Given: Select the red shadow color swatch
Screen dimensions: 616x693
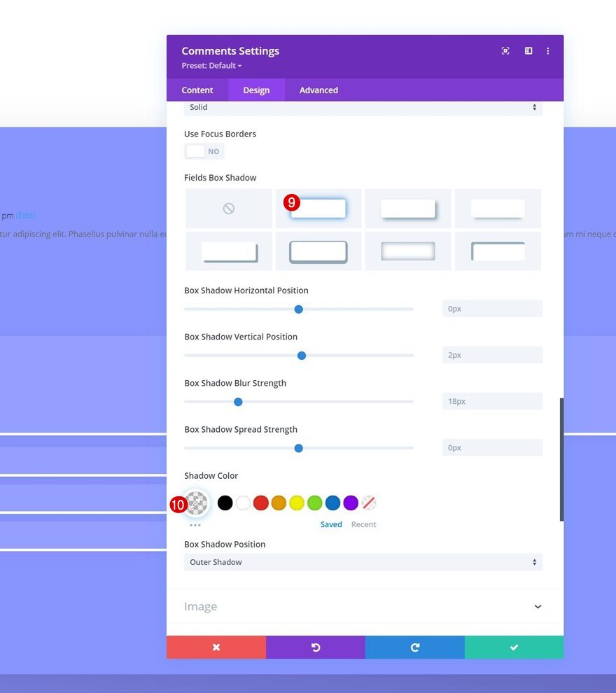Looking at the screenshot, I should pyautogui.click(x=260, y=503).
